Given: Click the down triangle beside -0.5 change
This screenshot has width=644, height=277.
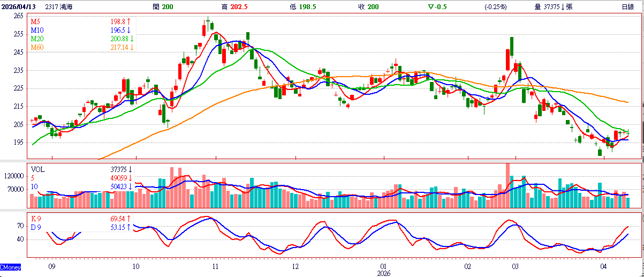Looking at the screenshot, I should pyautogui.click(x=430, y=6).
